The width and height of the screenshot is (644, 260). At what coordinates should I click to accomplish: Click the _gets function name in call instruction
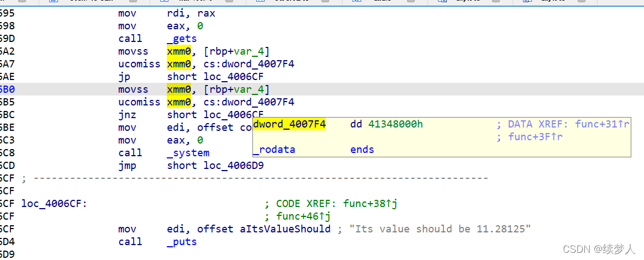[182, 39]
